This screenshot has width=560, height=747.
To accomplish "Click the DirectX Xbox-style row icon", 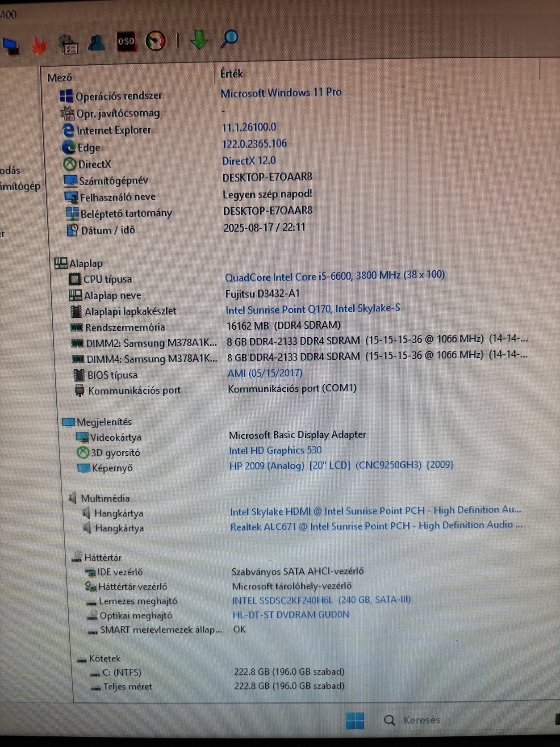I will (x=70, y=164).
